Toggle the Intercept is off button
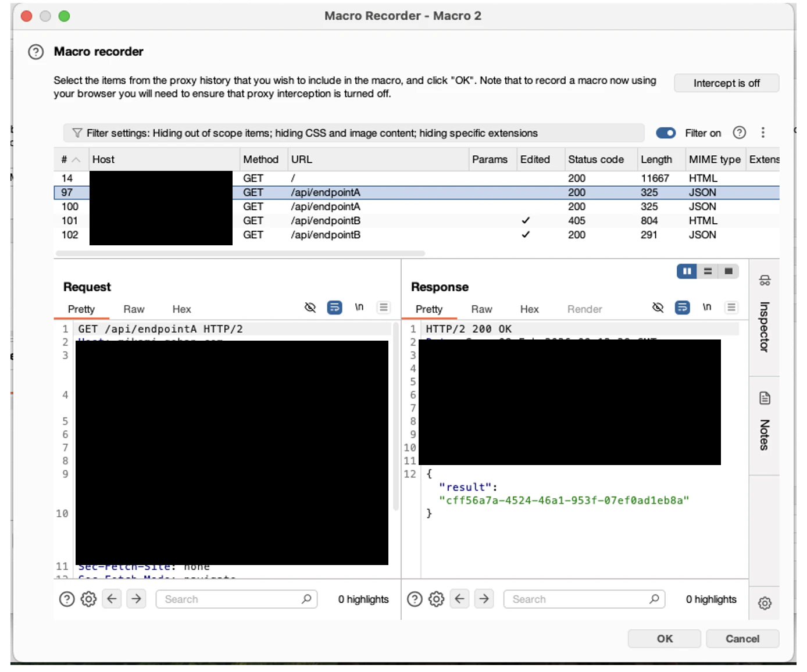 tap(726, 83)
